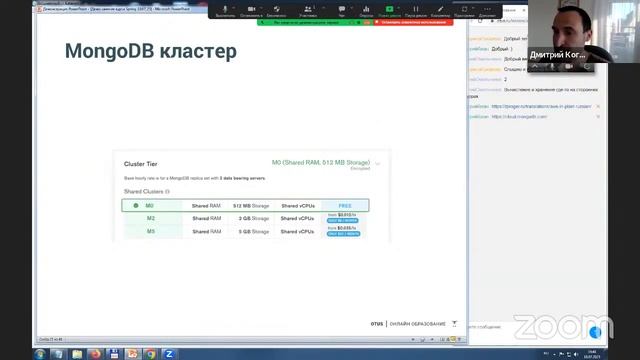
Task: Open cloud.mongodb.com link in chat
Action: [519, 117]
